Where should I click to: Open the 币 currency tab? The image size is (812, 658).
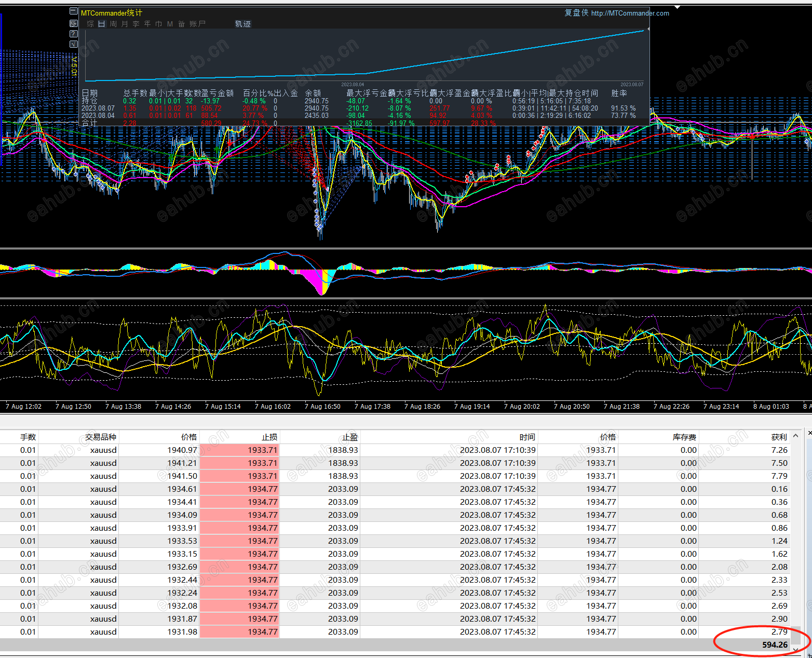(159, 24)
